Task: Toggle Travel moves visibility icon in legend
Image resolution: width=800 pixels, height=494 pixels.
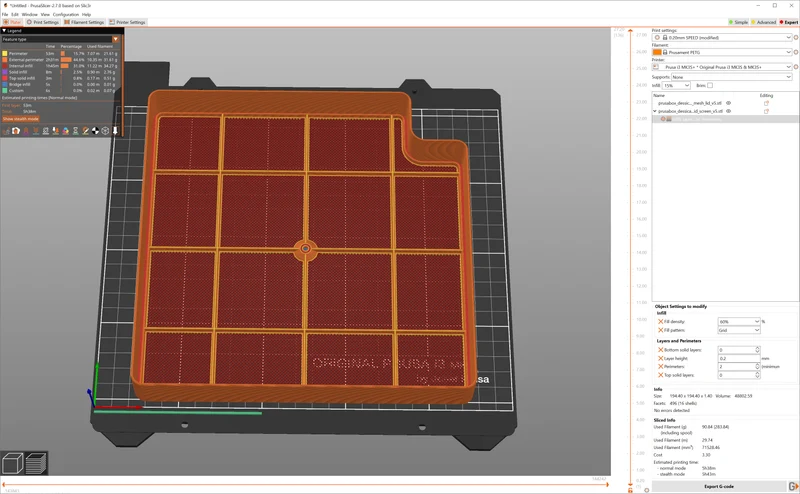Action: pyautogui.click(x=6, y=131)
